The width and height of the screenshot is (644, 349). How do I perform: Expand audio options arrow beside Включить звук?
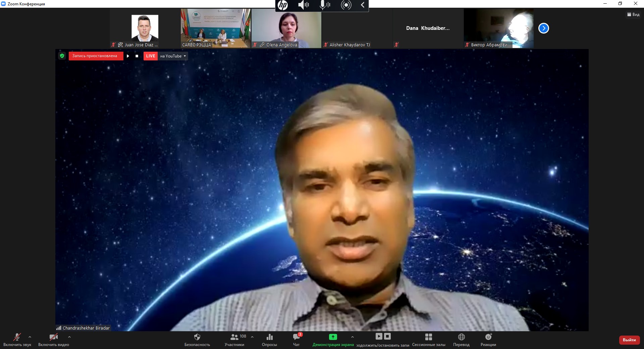pyautogui.click(x=30, y=337)
